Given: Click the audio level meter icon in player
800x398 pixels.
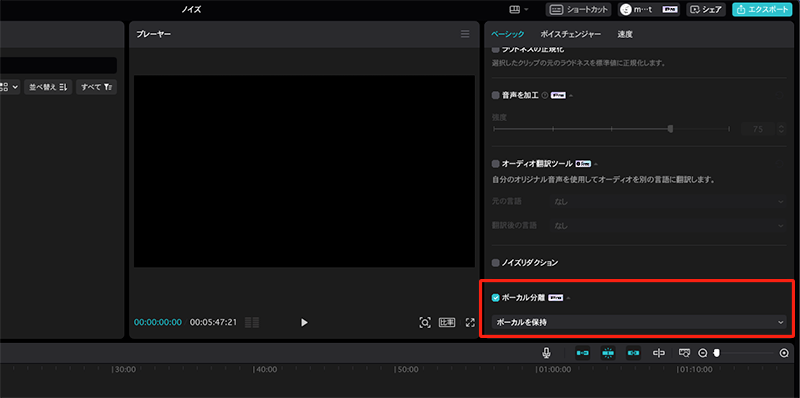Looking at the screenshot, I should (x=252, y=322).
